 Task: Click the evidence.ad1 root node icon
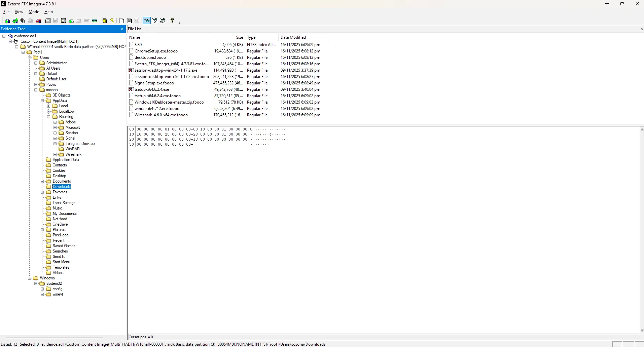pos(10,36)
